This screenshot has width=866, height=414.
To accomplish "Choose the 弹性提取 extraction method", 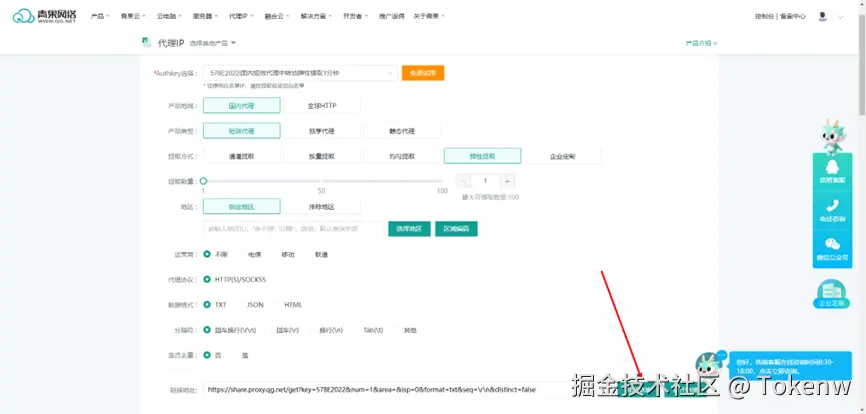I will click(482, 156).
